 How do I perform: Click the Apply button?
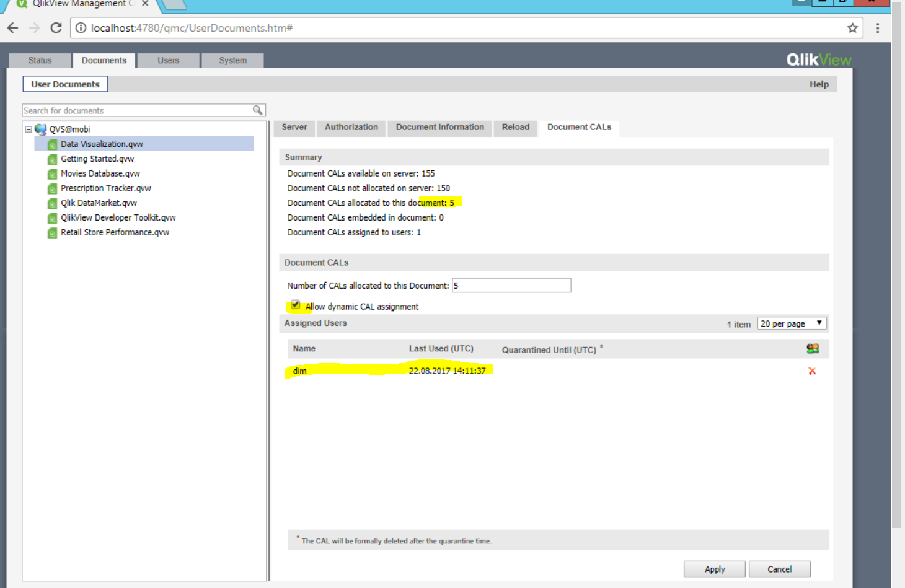tap(715, 569)
